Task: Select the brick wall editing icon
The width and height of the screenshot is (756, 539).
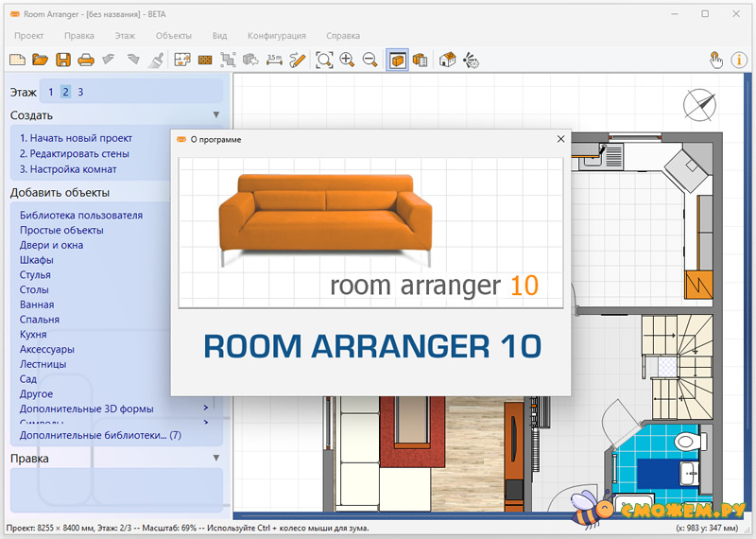Action: coord(205,60)
